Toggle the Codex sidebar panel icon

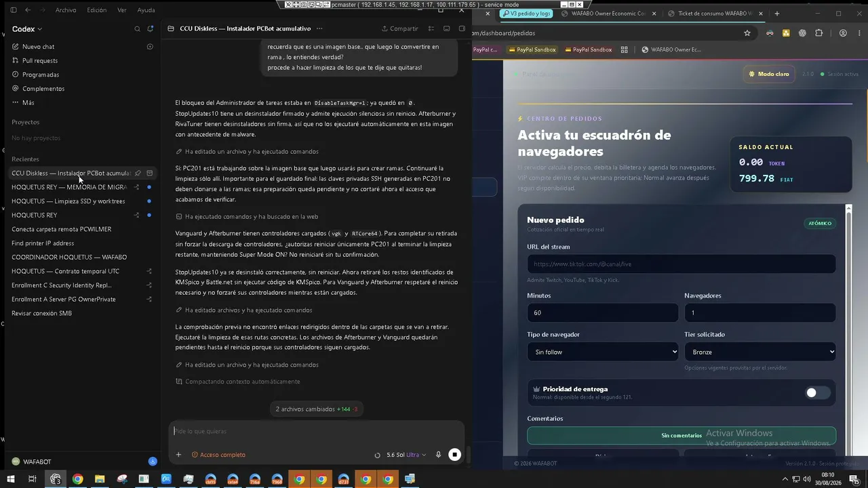[13, 10]
